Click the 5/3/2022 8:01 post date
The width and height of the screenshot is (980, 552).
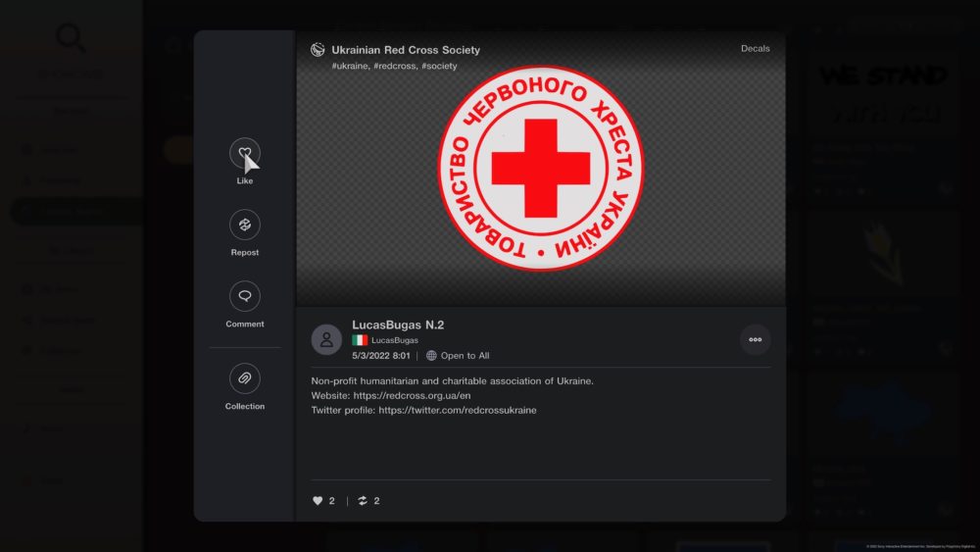[x=380, y=356]
